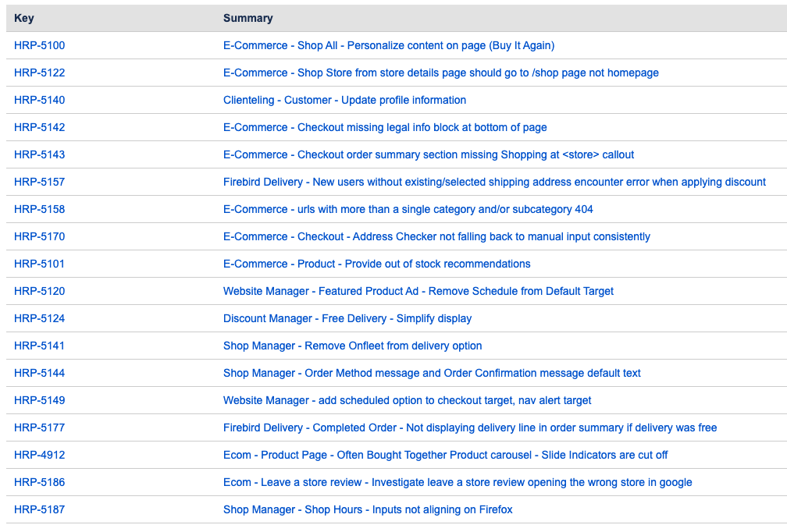Open the Shop Hours Firefox alignment issue

368,509
